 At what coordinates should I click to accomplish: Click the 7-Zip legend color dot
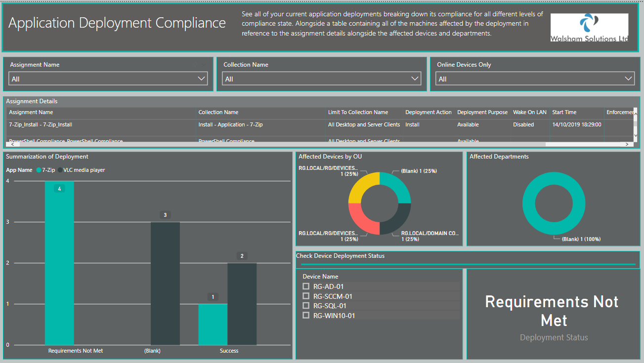(39, 170)
